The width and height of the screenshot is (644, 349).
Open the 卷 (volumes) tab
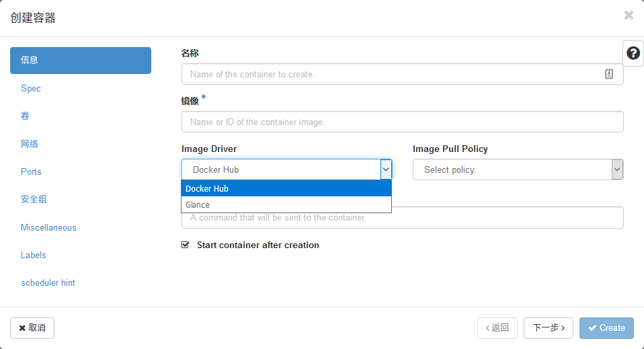coord(26,116)
